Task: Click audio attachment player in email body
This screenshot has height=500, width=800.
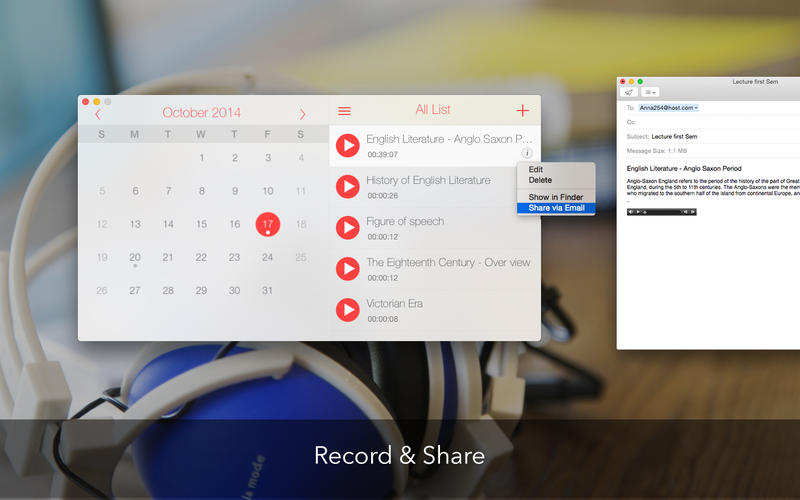Action: pyautogui.click(x=661, y=212)
